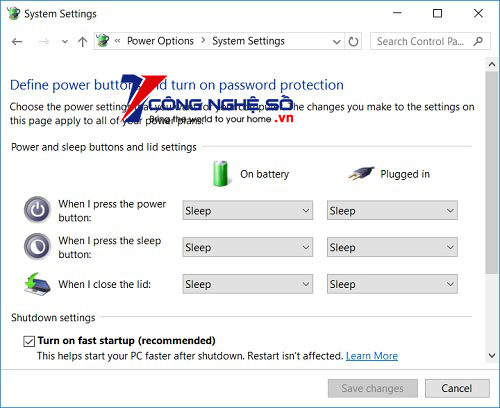Toggle Turn on fast startup checkbox
This screenshot has height=408, width=500.
[29, 341]
